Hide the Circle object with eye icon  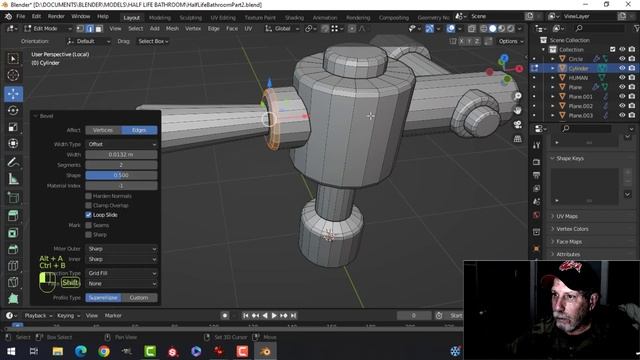622,59
